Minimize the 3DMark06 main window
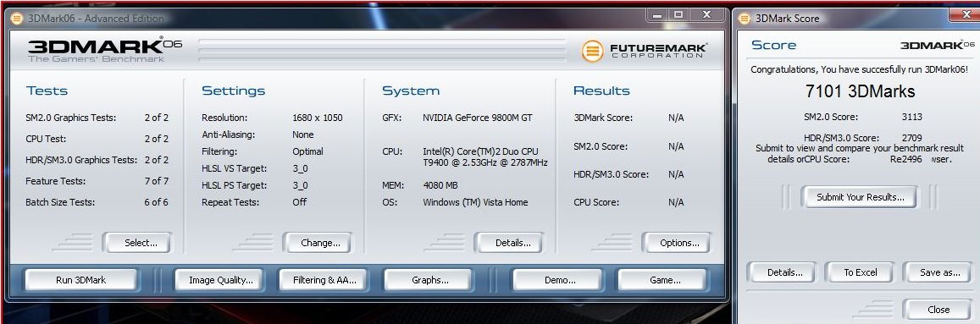Screen dimensions: 980x324 point(656,14)
